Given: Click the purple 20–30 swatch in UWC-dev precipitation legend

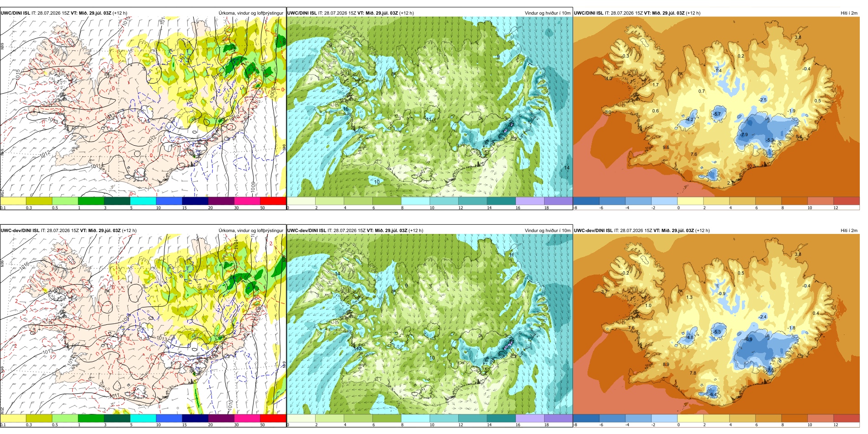Looking at the screenshot, I should click(x=221, y=418).
